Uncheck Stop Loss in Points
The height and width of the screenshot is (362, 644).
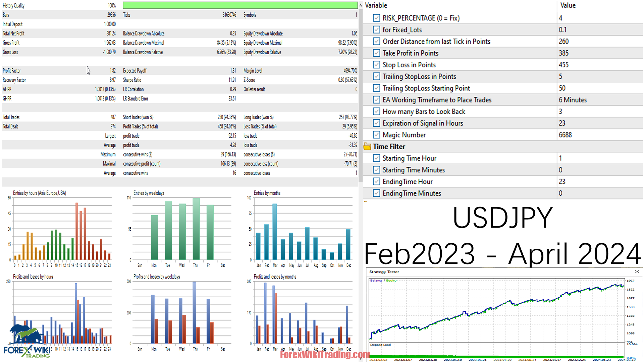point(376,64)
